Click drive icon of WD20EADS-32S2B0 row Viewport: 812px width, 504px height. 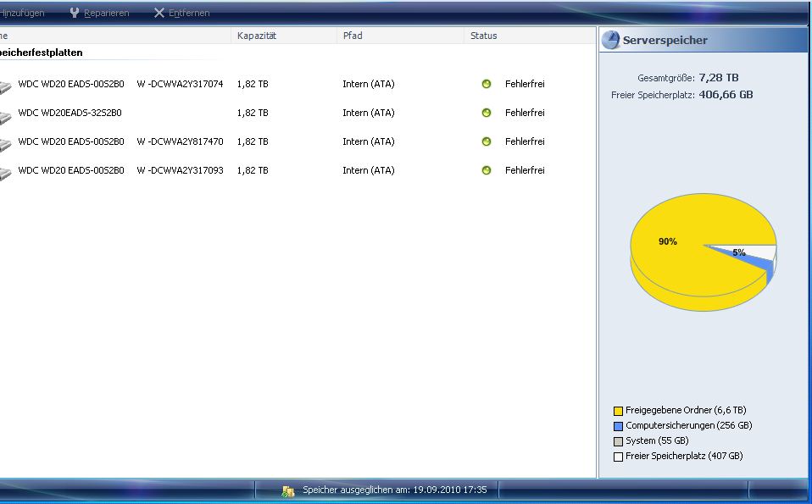[x=4, y=118]
